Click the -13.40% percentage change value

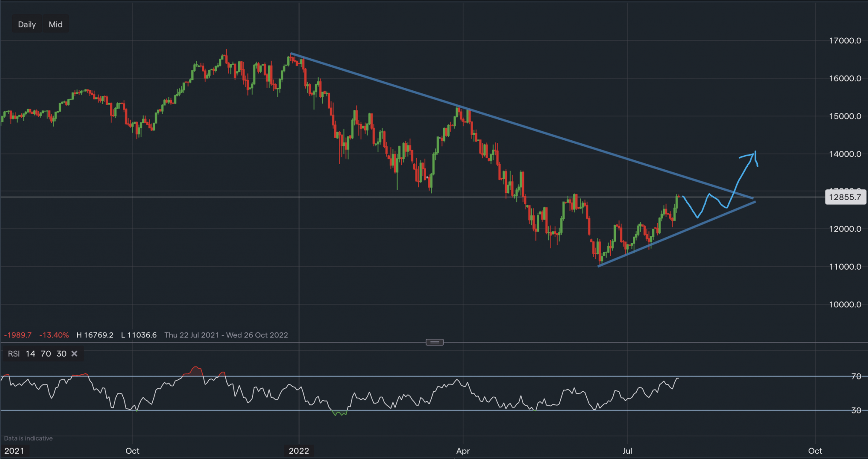54,335
